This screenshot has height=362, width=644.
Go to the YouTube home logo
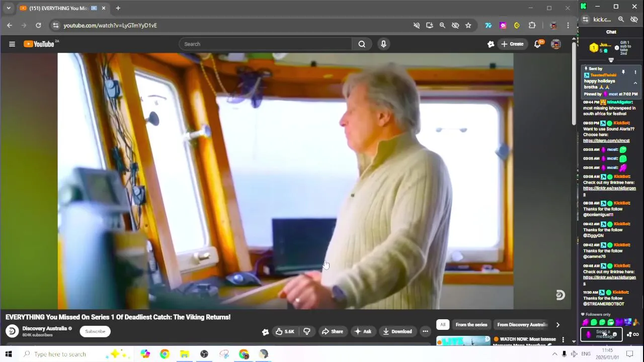40,44
